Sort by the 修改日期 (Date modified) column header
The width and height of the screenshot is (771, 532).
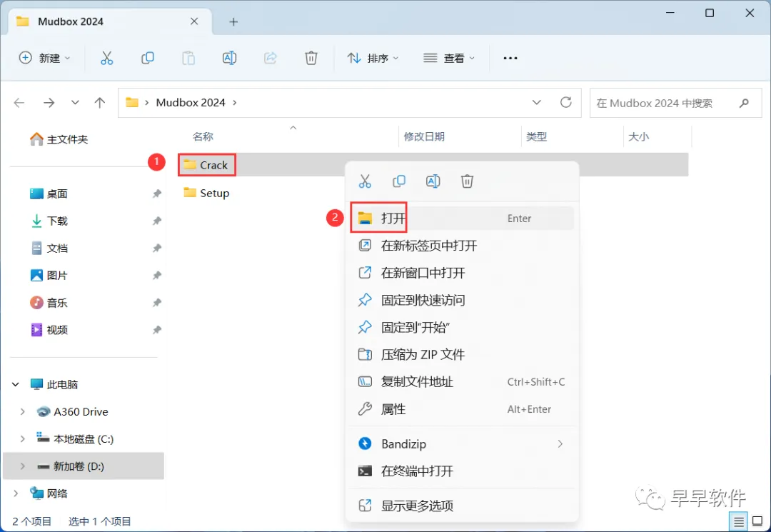[x=424, y=136]
